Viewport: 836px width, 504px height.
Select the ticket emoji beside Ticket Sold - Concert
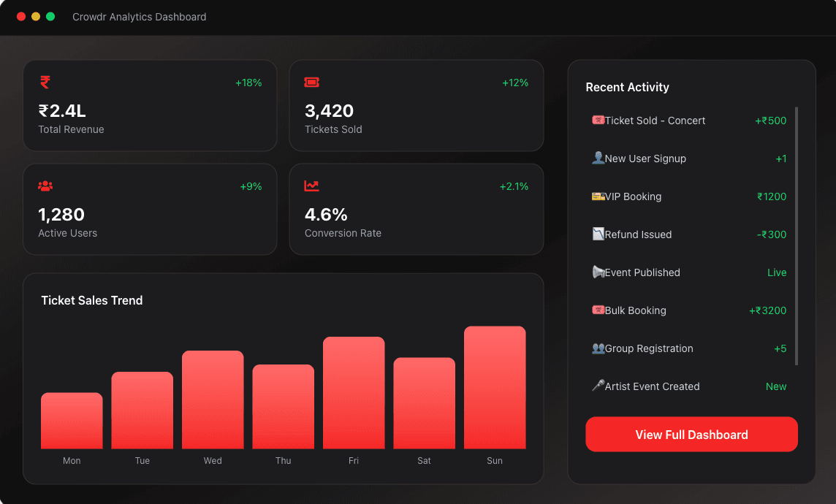(x=598, y=120)
